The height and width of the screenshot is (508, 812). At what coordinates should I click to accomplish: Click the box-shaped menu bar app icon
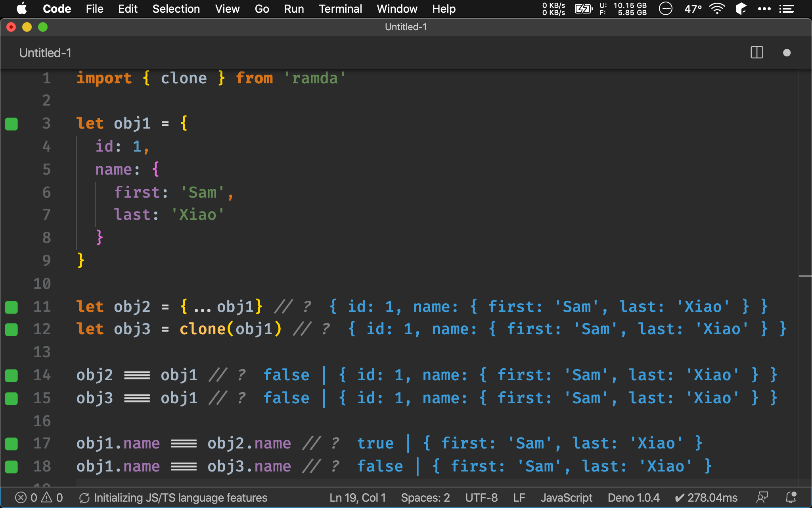(741, 9)
